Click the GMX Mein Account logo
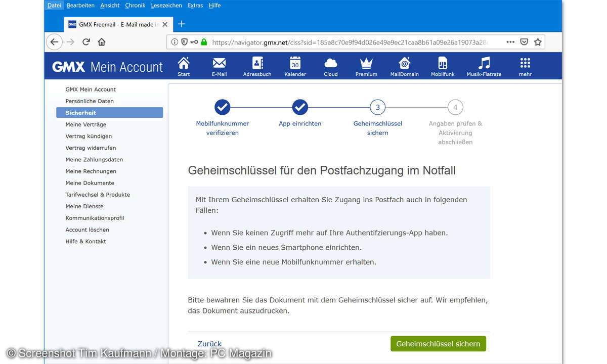Viewport: 607px width, 364px height. 108,67
